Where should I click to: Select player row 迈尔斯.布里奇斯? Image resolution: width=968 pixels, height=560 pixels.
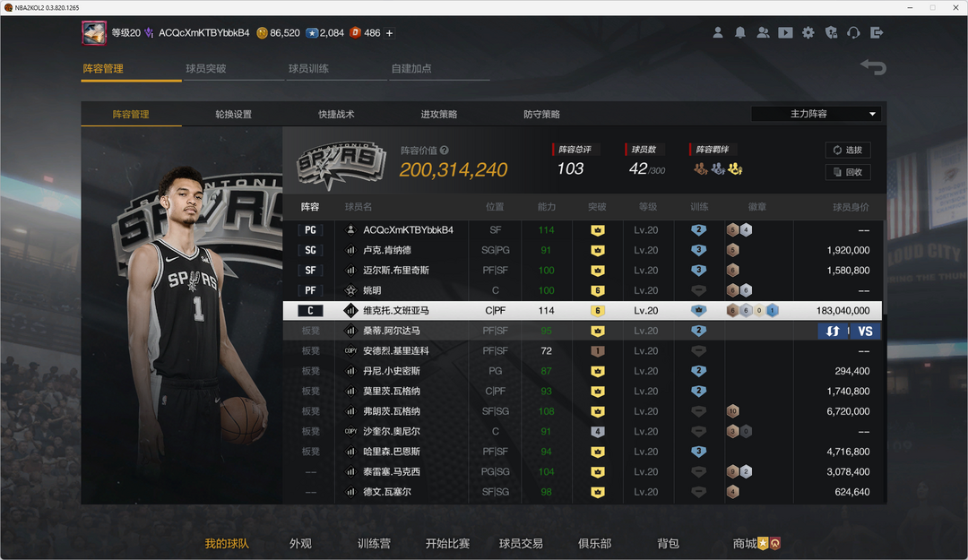coord(583,271)
